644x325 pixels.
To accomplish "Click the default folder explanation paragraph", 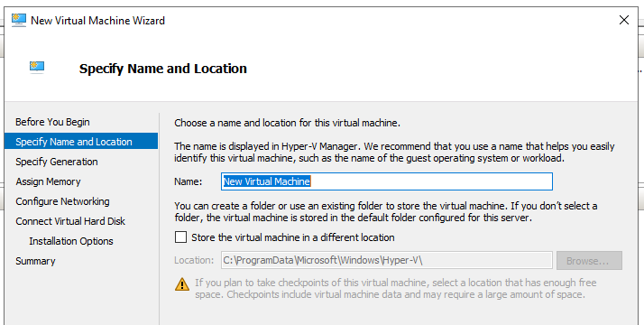I will tap(386, 211).
